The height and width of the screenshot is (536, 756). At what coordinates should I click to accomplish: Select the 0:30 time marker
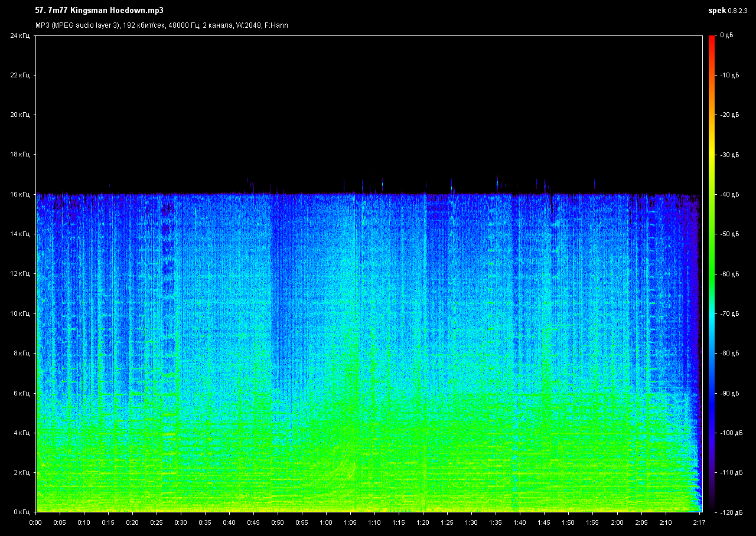tap(181, 522)
